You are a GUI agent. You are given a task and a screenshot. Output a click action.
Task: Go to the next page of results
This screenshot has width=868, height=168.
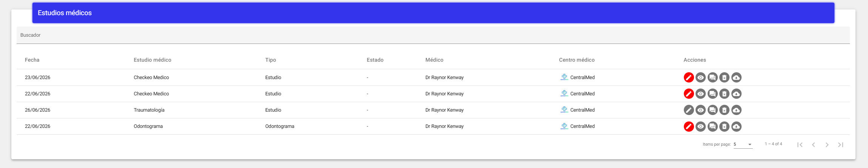tap(827, 145)
